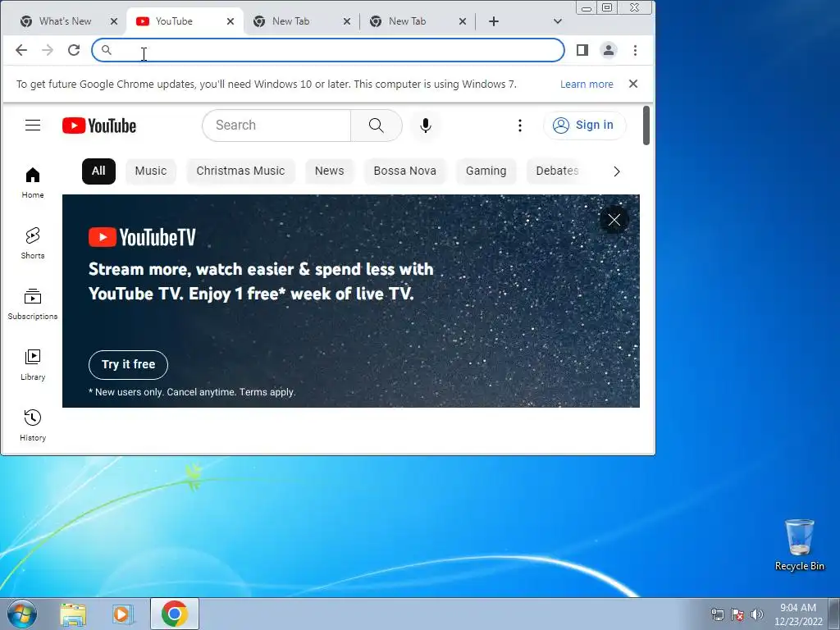Screen dimensions: 840x630
Task: Reload the current page
Action: pyautogui.click(x=74, y=50)
